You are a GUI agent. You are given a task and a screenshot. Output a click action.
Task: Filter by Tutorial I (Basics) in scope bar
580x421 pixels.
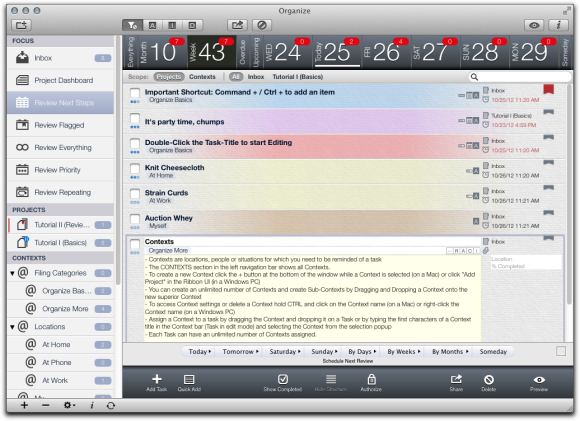point(298,77)
